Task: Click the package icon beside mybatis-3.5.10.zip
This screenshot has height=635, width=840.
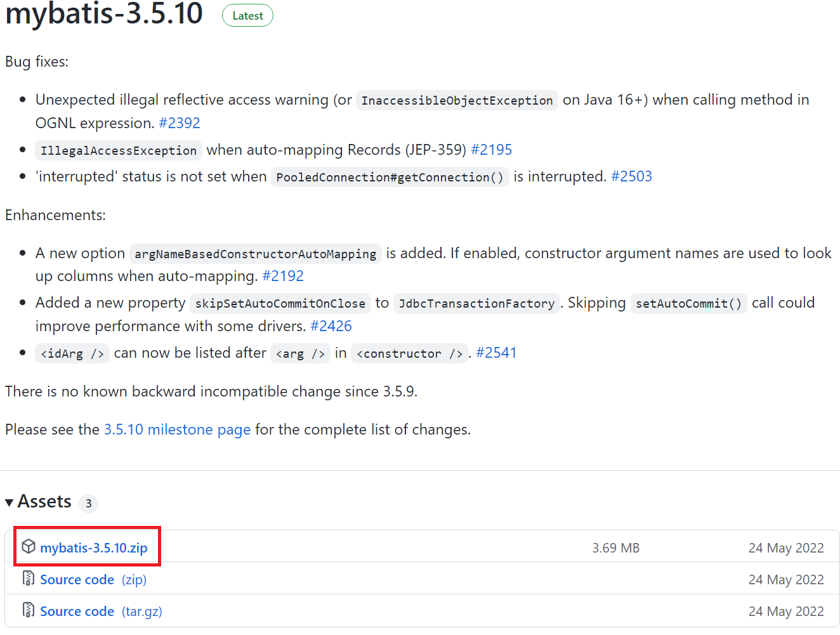Action: point(29,546)
